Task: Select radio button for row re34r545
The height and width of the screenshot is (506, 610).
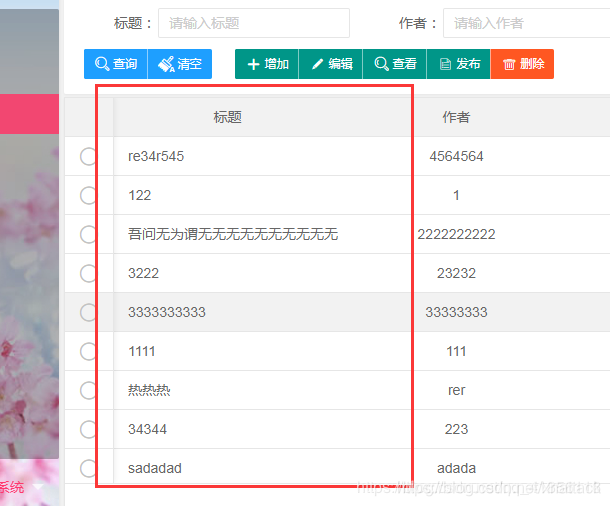Action: (x=89, y=156)
